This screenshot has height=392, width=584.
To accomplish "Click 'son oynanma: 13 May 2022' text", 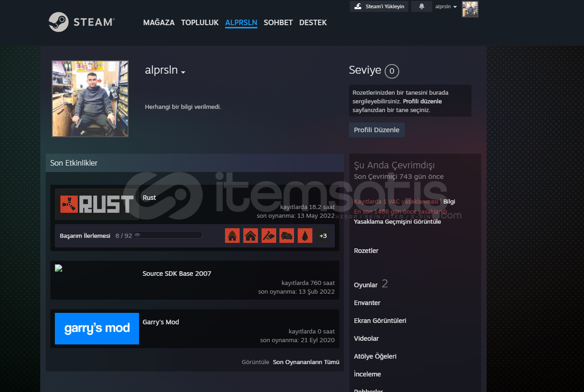I will pyautogui.click(x=295, y=215).
